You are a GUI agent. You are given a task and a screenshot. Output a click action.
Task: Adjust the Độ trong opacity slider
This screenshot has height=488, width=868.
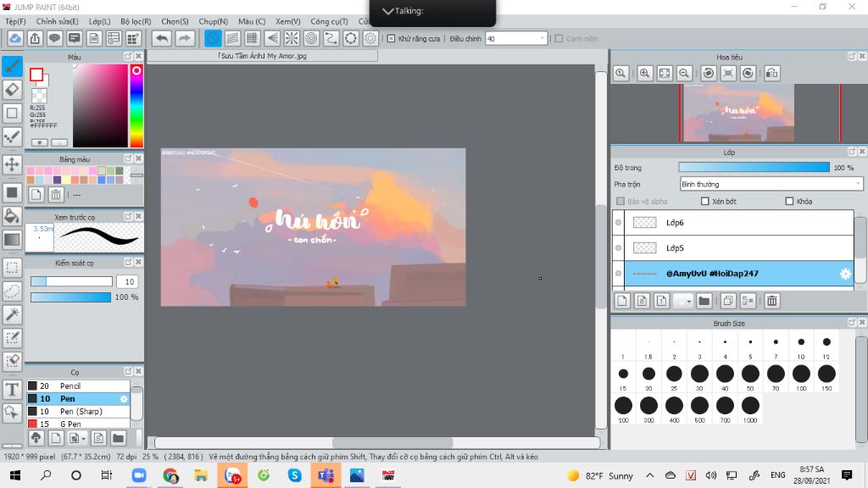(754, 168)
